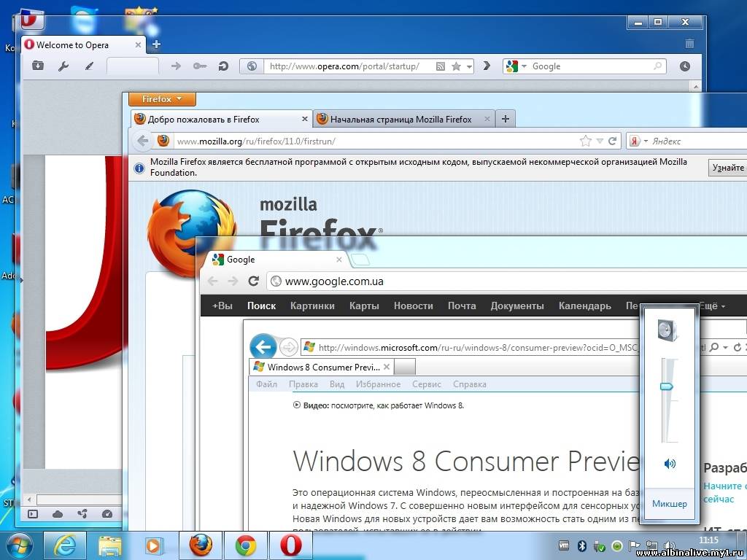Click the volume slider handle
747x560 pixels.
click(667, 386)
